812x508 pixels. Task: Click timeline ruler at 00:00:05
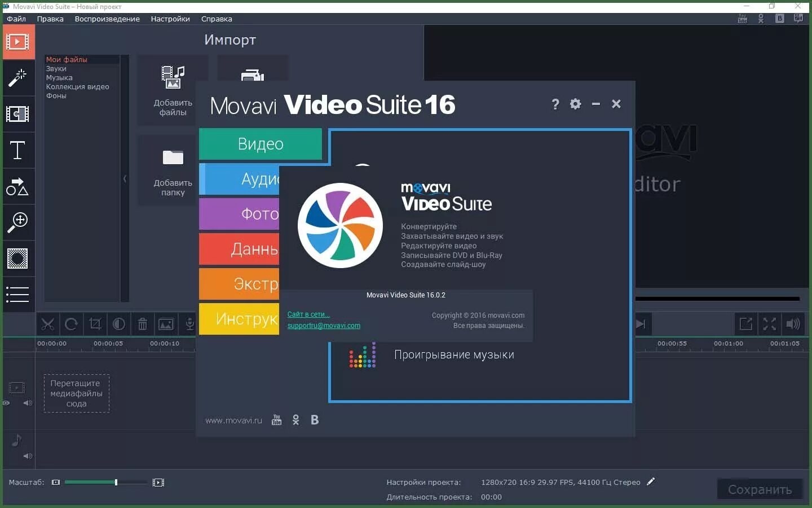pyautogui.click(x=108, y=343)
